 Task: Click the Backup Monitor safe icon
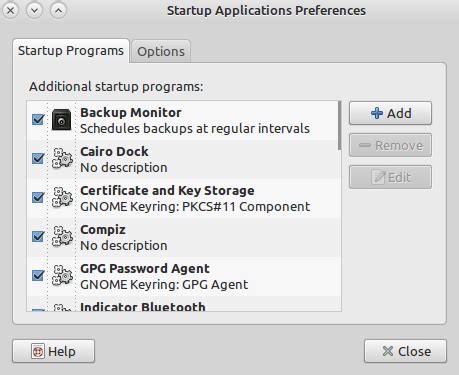click(61, 120)
